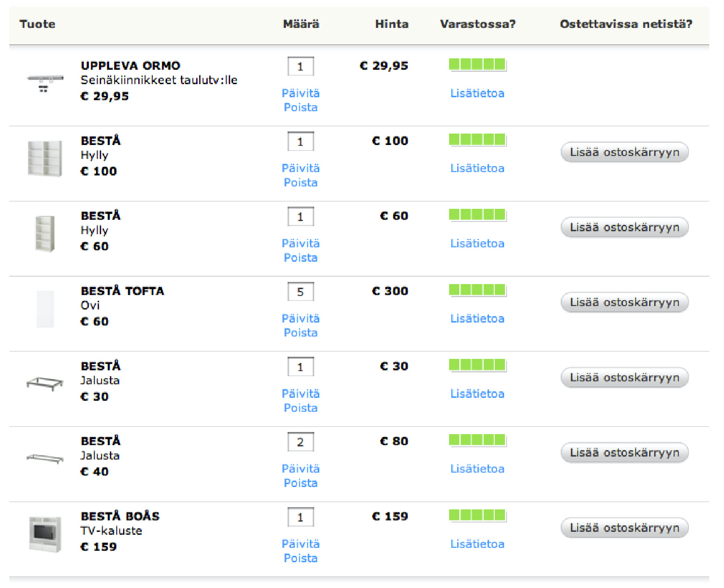Edit quantity field for BESTÅ TOFTA Ovi
The image size is (724, 588).
point(301,292)
